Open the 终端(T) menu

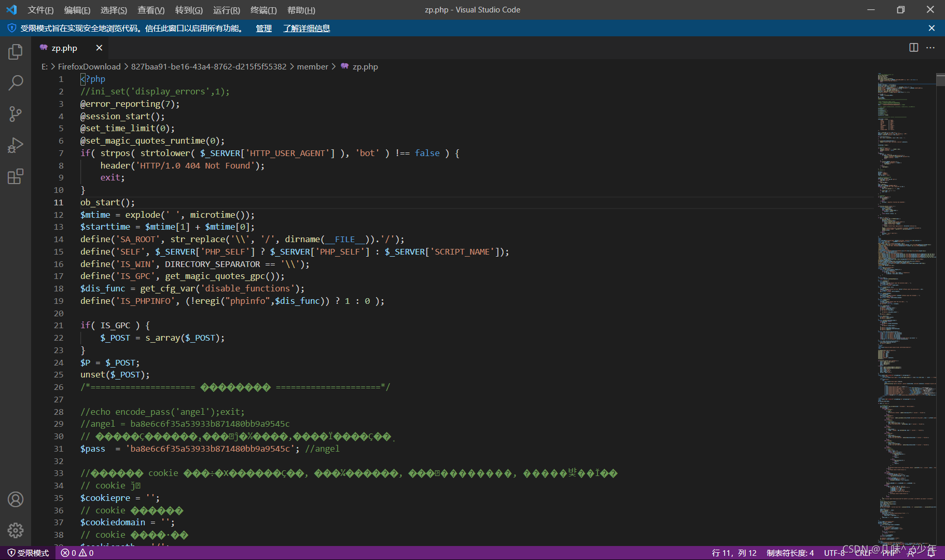(x=263, y=10)
